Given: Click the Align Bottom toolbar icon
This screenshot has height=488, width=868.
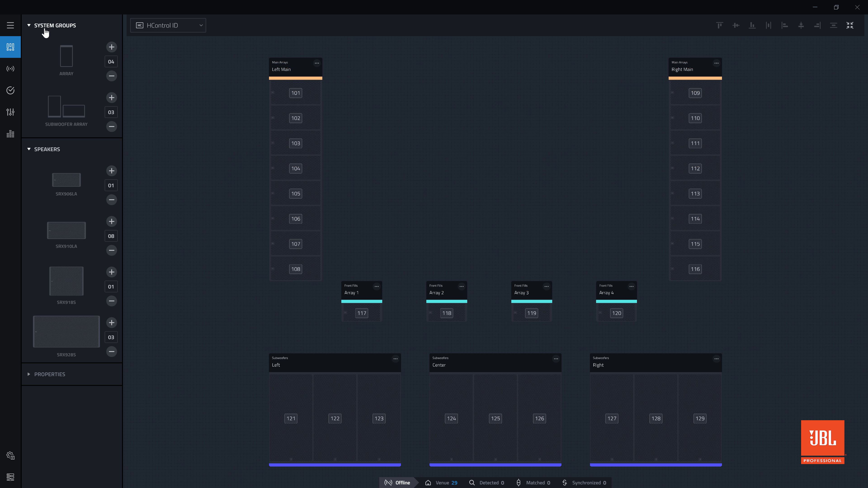Looking at the screenshot, I should pyautogui.click(x=752, y=25).
